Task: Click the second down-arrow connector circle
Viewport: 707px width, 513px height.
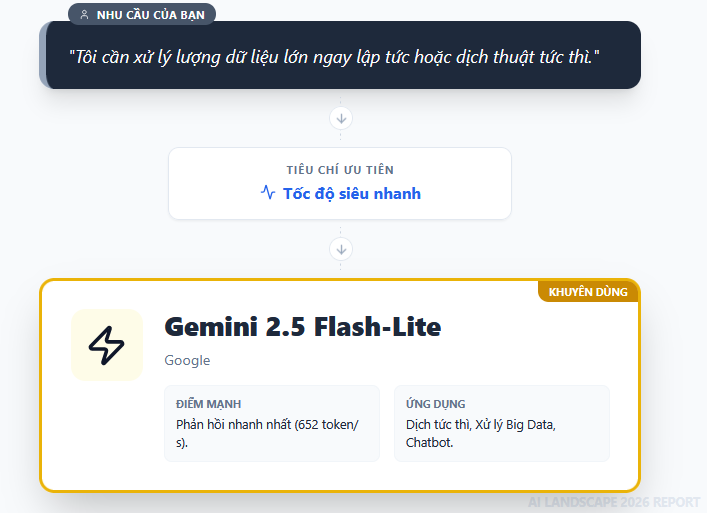Action: pos(341,249)
